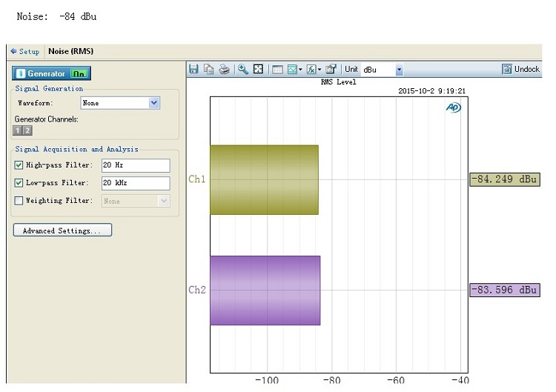This screenshot has height=392, width=556.
Task: Open the data table view icon
Action: 277,70
